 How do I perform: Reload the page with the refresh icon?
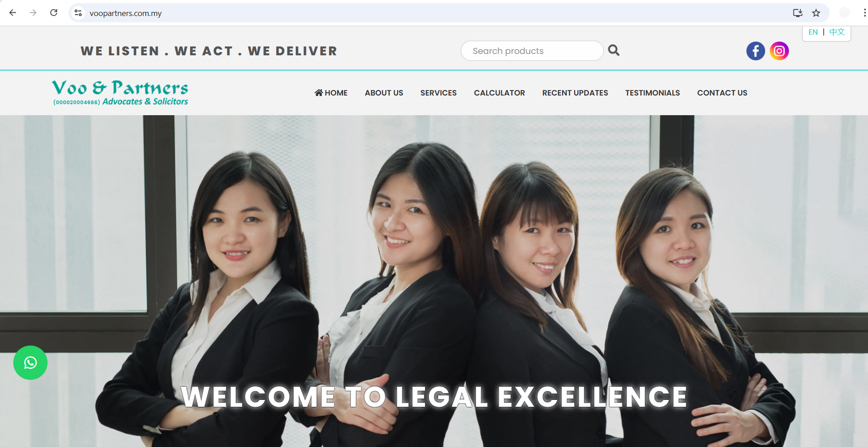pyautogui.click(x=53, y=13)
